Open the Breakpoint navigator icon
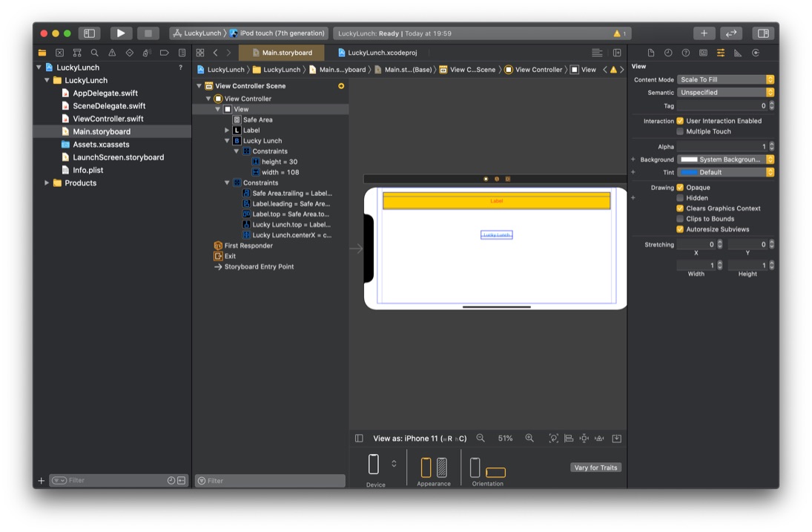 click(x=164, y=53)
